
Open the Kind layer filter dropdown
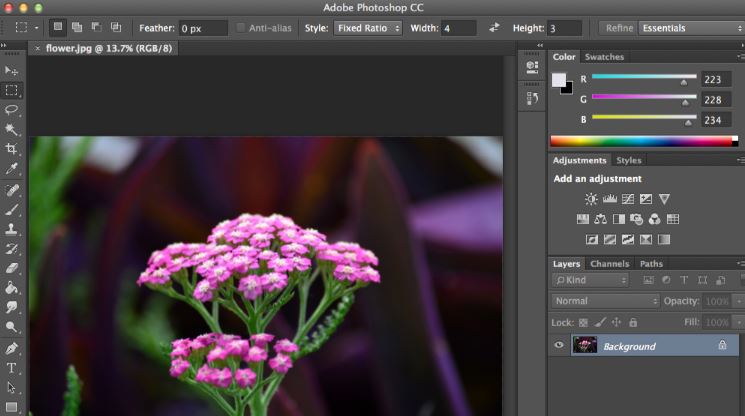tap(591, 280)
